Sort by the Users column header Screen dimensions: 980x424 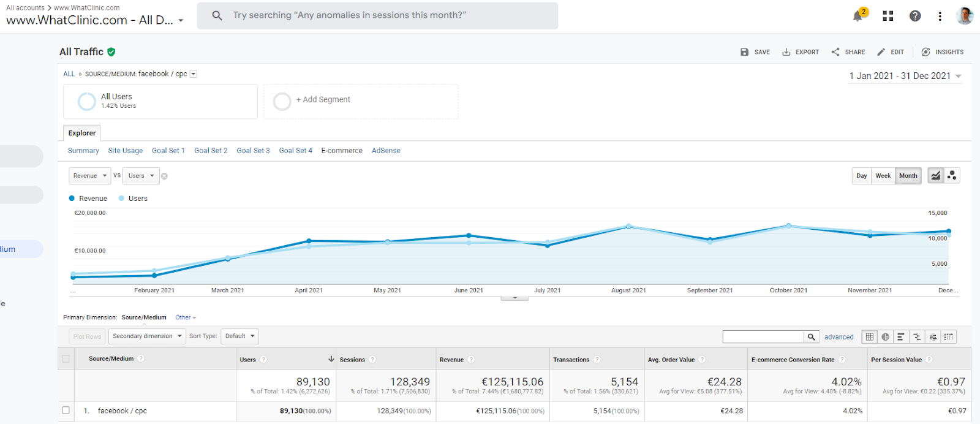pyautogui.click(x=287, y=359)
